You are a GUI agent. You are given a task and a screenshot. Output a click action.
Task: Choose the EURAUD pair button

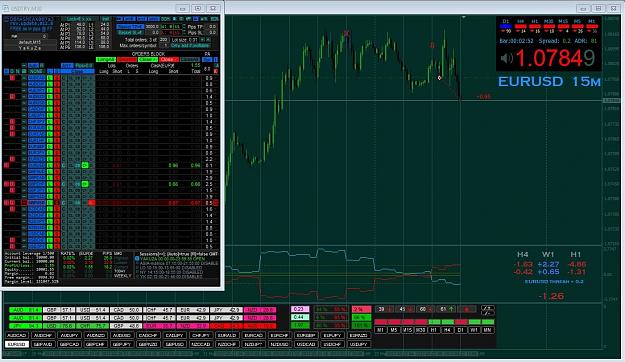(x=227, y=335)
